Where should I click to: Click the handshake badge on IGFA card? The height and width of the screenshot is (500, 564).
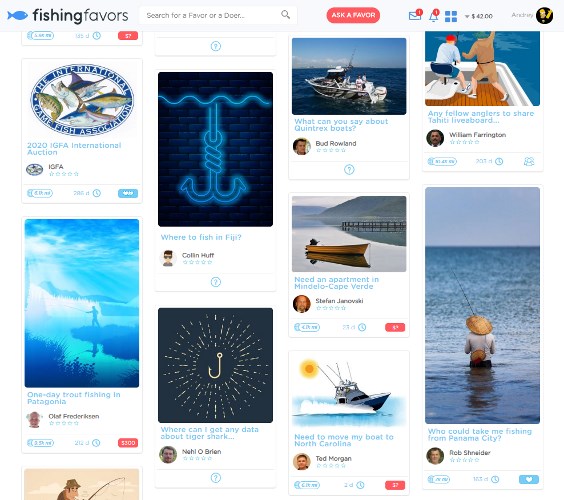(128, 193)
